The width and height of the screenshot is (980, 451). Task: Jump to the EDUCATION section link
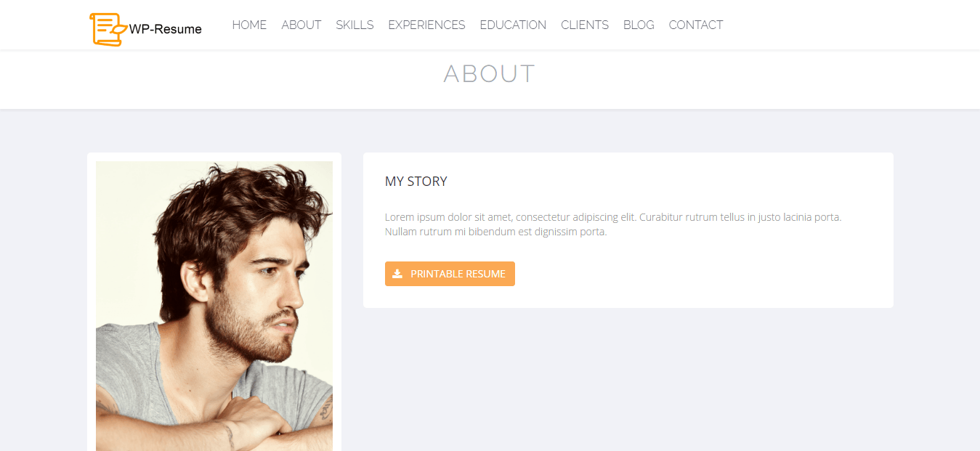pyautogui.click(x=513, y=25)
